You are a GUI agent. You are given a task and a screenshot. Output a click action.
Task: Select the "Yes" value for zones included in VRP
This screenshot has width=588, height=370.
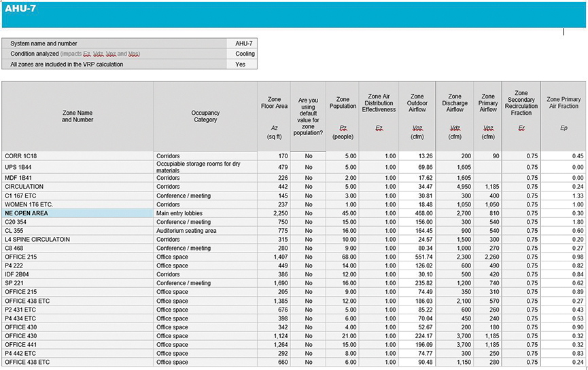coord(241,64)
